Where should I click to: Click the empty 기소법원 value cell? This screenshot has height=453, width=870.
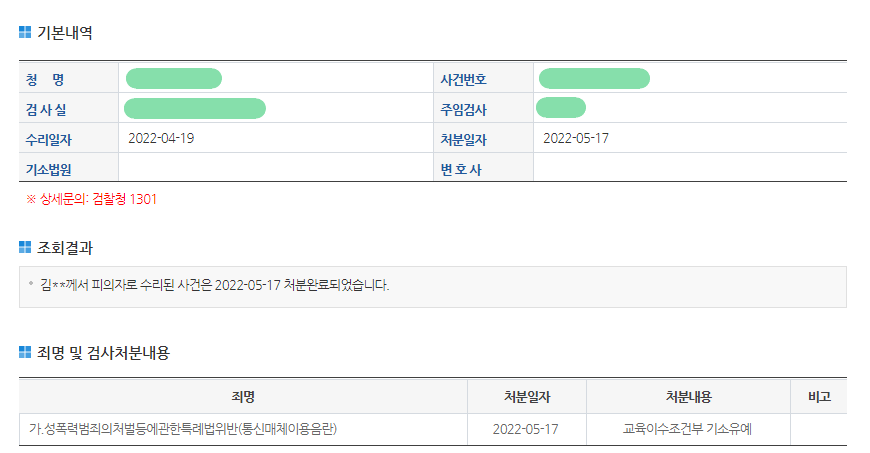click(x=275, y=168)
